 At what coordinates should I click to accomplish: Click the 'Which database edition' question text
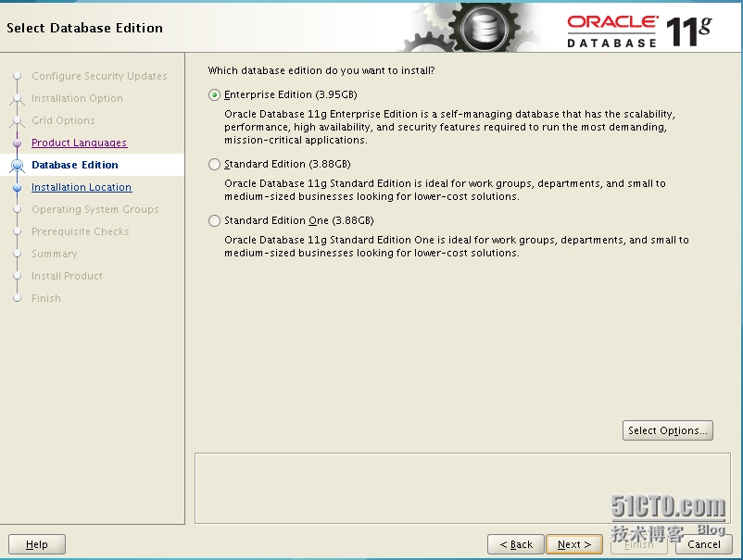pos(321,70)
